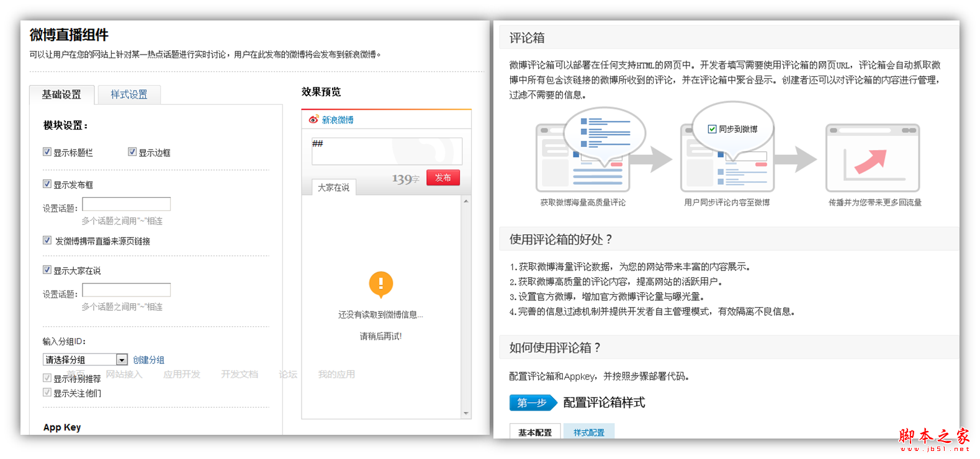Screen dimensions: 980x459
Task: Open the 创建分组 link
Action: point(148,360)
